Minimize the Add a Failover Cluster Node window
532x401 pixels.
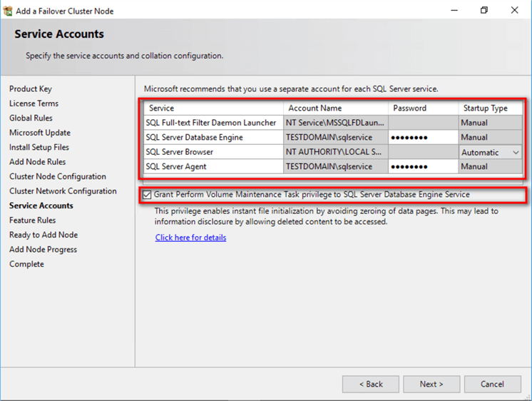coord(454,10)
